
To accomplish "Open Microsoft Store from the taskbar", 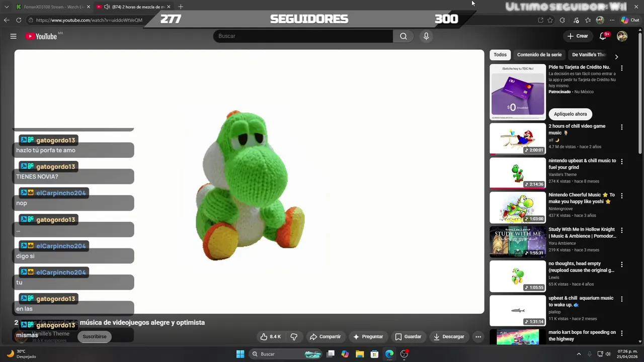I will 374,354.
